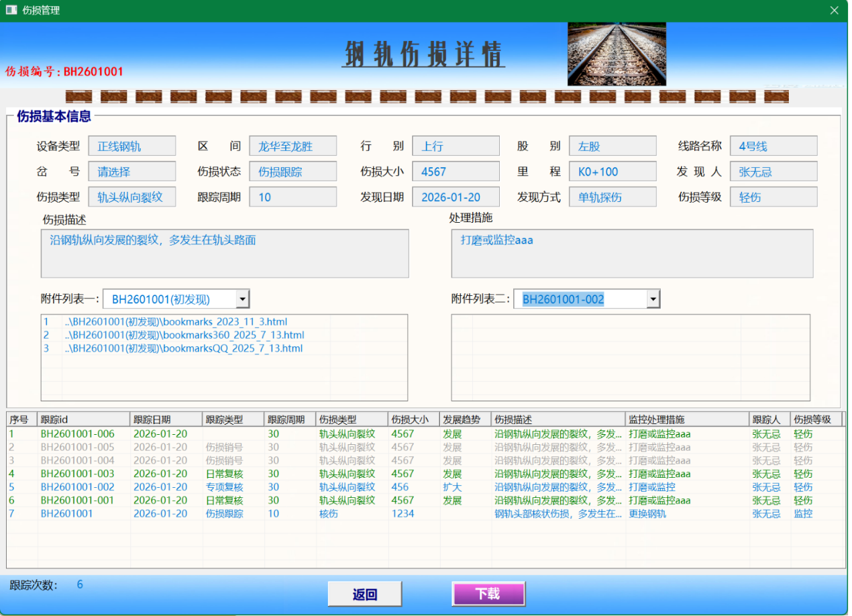Click the 下载 button
Image resolution: width=852 pixels, height=616 pixels.
[488, 594]
